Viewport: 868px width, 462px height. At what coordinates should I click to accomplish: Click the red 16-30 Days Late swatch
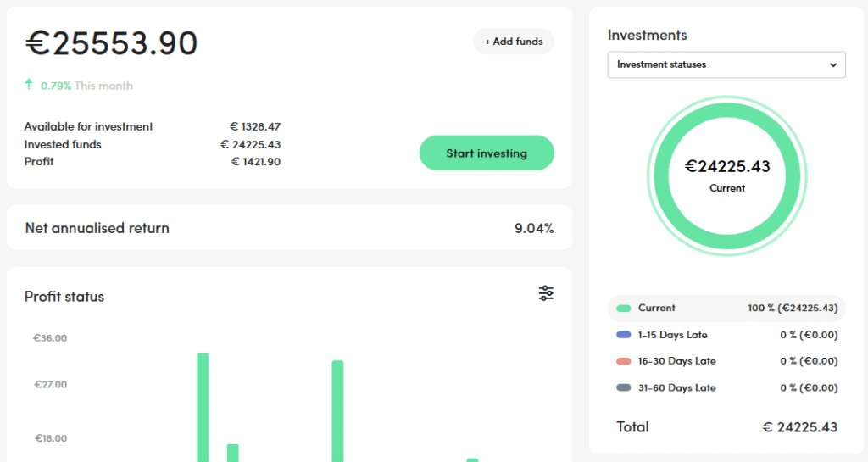623,361
